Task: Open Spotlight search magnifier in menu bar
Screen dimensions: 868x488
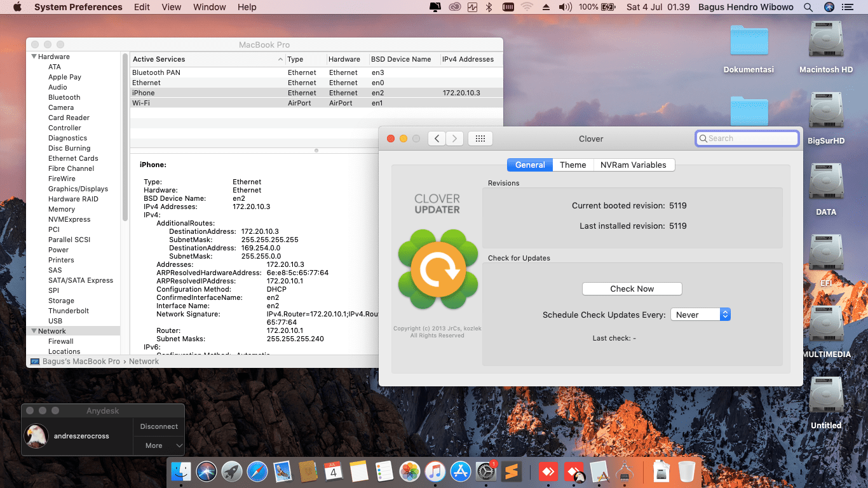Action: click(808, 7)
